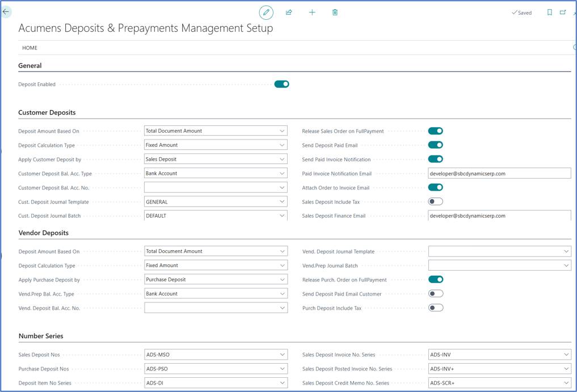
Task: Enable Send Deposit Paid Email Customer
Action: point(436,294)
